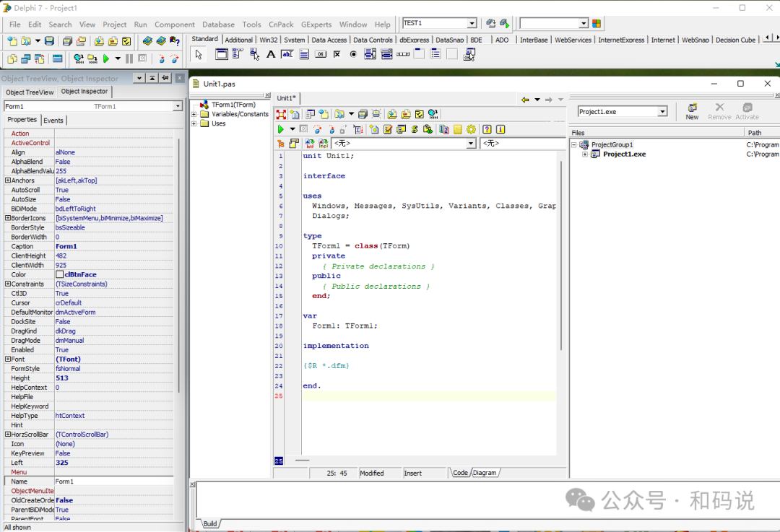Click the Trace Into icon in main toolbar
This screenshot has width=780, height=532.
[x=161, y=58]
